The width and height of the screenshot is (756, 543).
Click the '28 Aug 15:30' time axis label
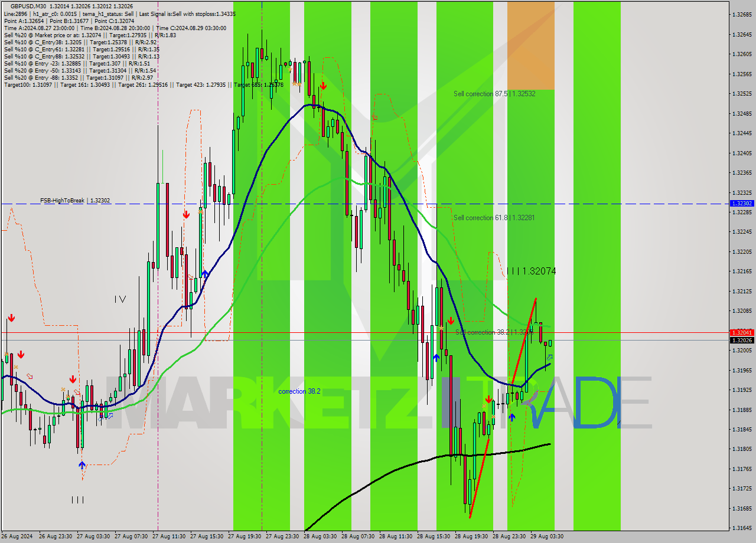[434, 537]
